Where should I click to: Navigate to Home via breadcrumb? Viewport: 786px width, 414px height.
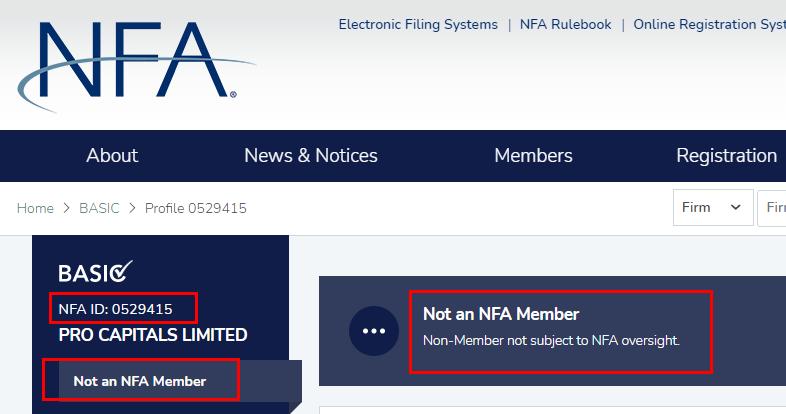pos(35,208)
